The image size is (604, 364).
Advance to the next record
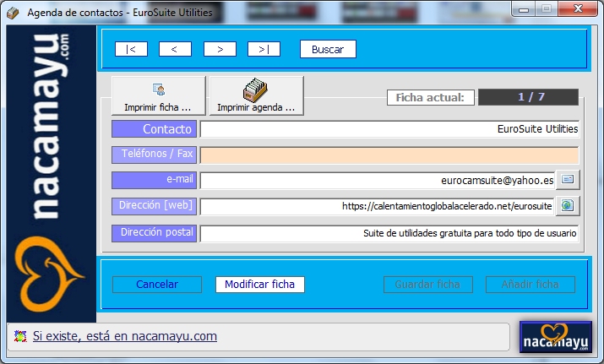click(x=220, y=49)
